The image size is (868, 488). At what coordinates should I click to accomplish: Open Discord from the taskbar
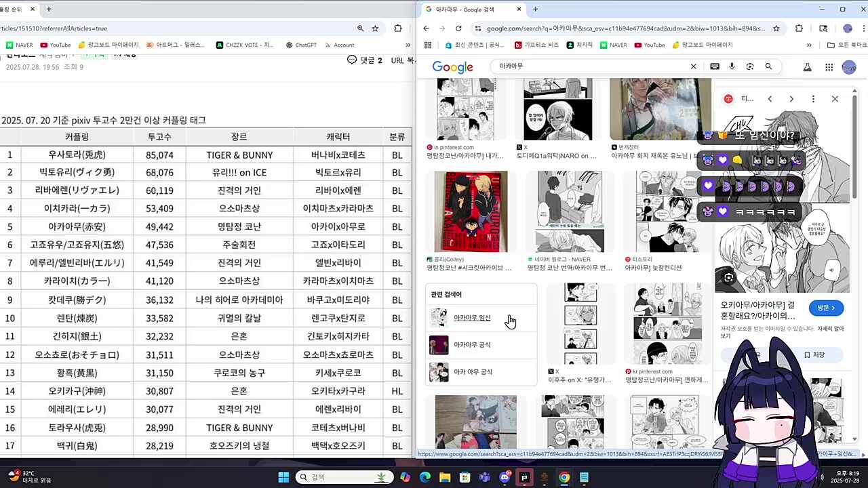pos(505,477)
